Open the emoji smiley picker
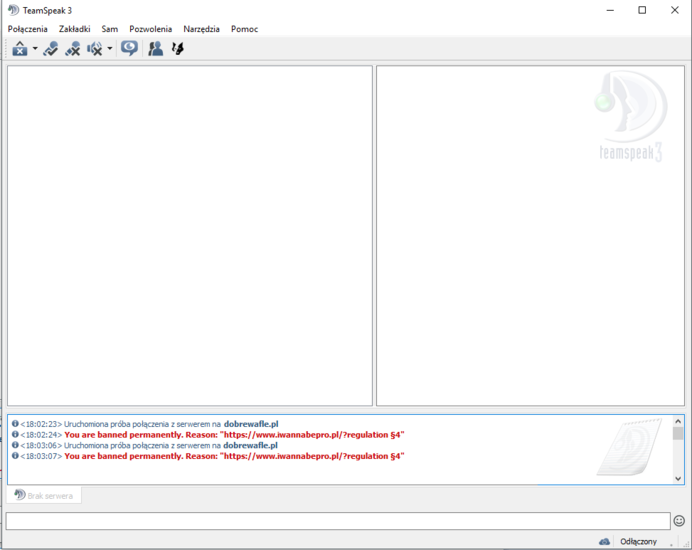This screenshot has height=550, width=692. point(679,521)
